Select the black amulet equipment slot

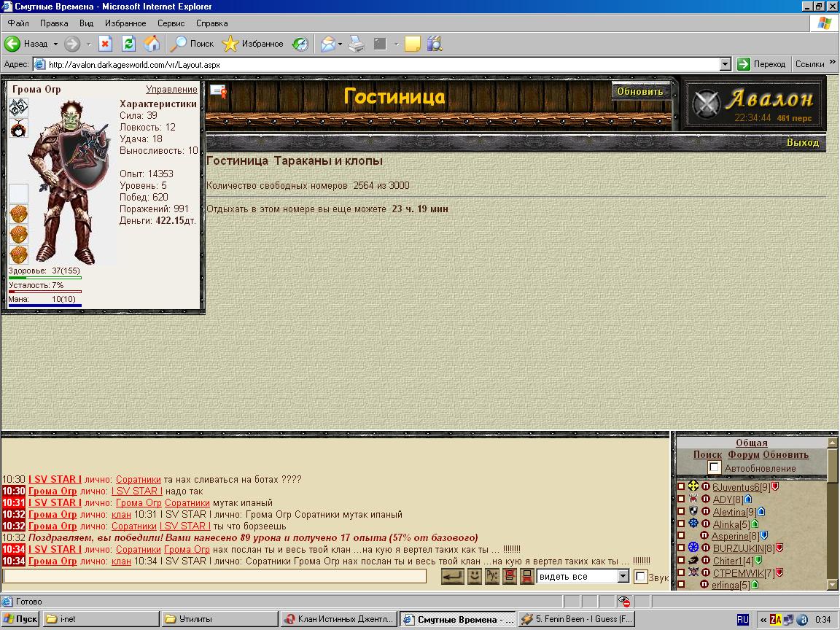19,128
